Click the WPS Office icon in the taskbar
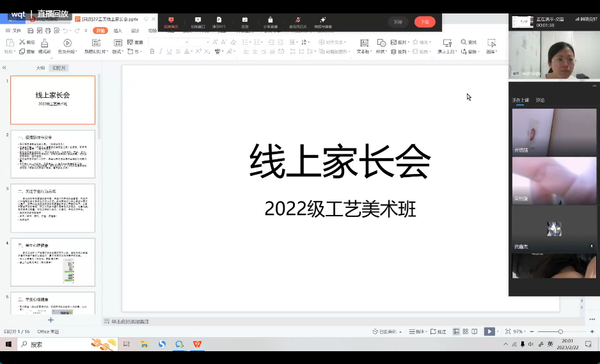 [197, 344]
